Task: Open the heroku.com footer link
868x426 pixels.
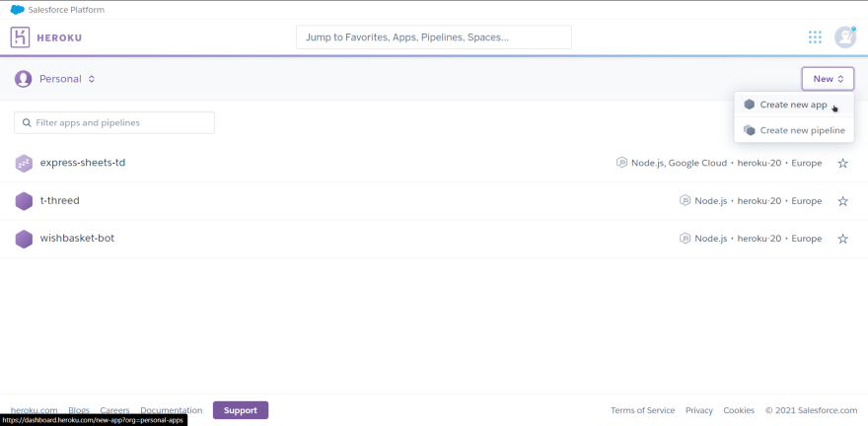Action: click(34, 410)
